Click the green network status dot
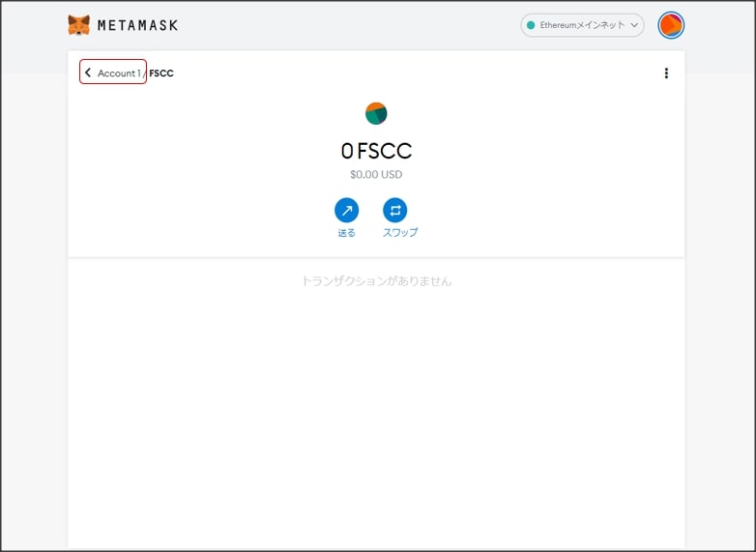Viewport: 756px width, 552px height. click(x=531, y=25)
